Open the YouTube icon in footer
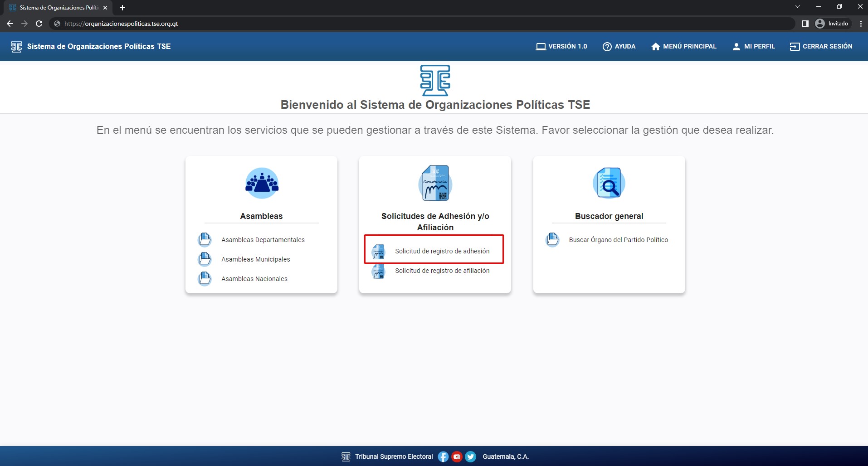This screenshot has width=868, height=466. click(x=457, y=456)
